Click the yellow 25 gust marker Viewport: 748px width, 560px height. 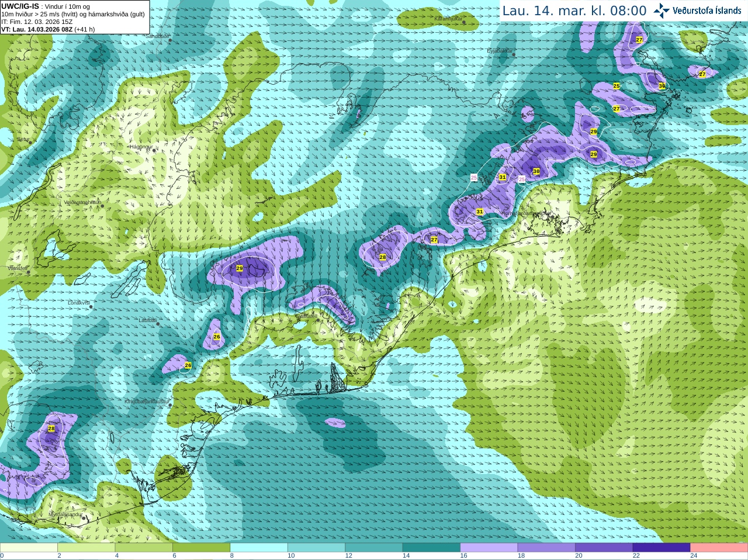(x=617, y=86)
